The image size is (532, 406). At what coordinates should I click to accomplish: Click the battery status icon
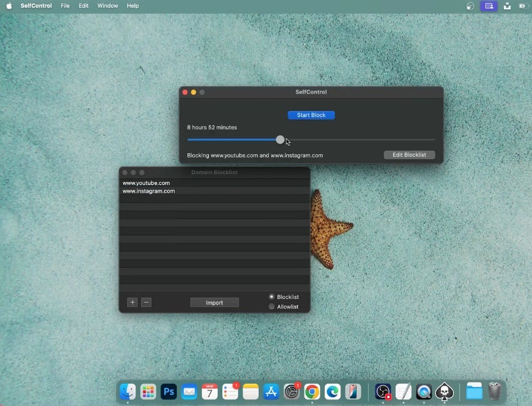tap(523, 6)
